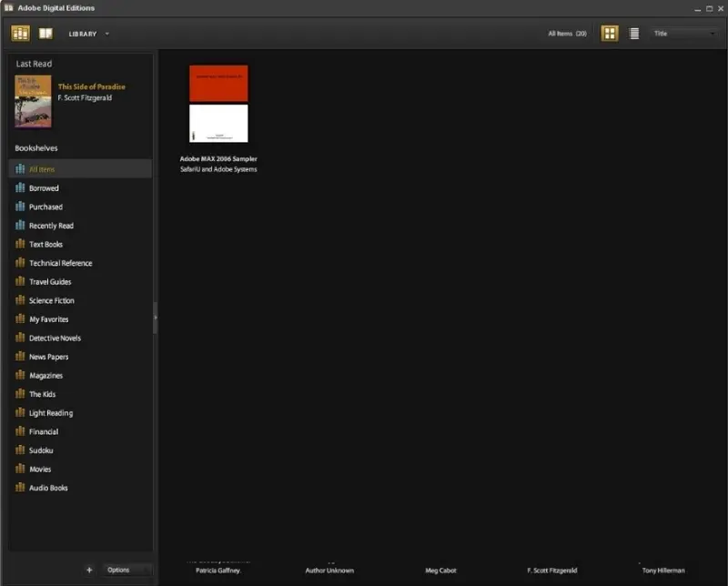Viewport: 728px width, 586px height.
Task: Close the Adobe Digital Editions window
Action: click(721, 8)
